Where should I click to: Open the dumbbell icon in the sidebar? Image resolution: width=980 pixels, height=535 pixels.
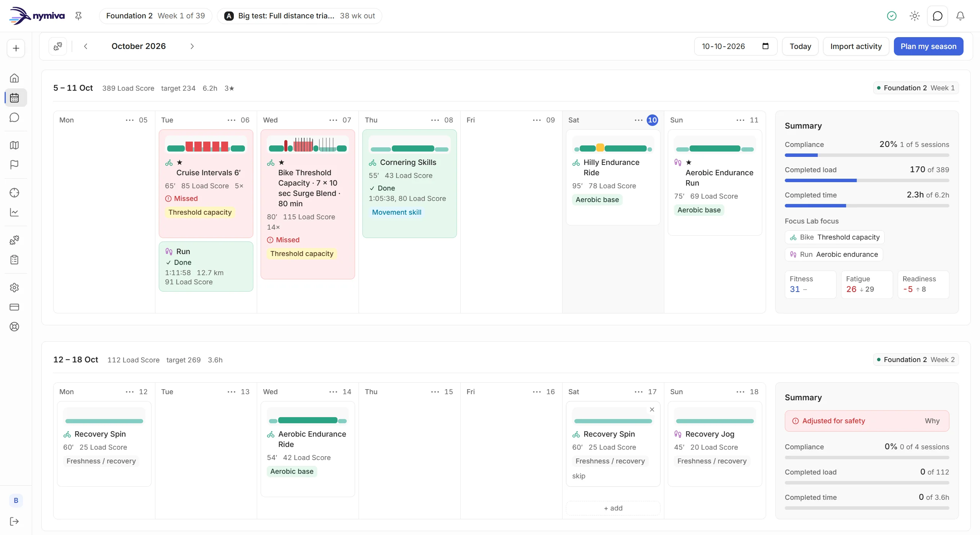[x=14, y=240]
